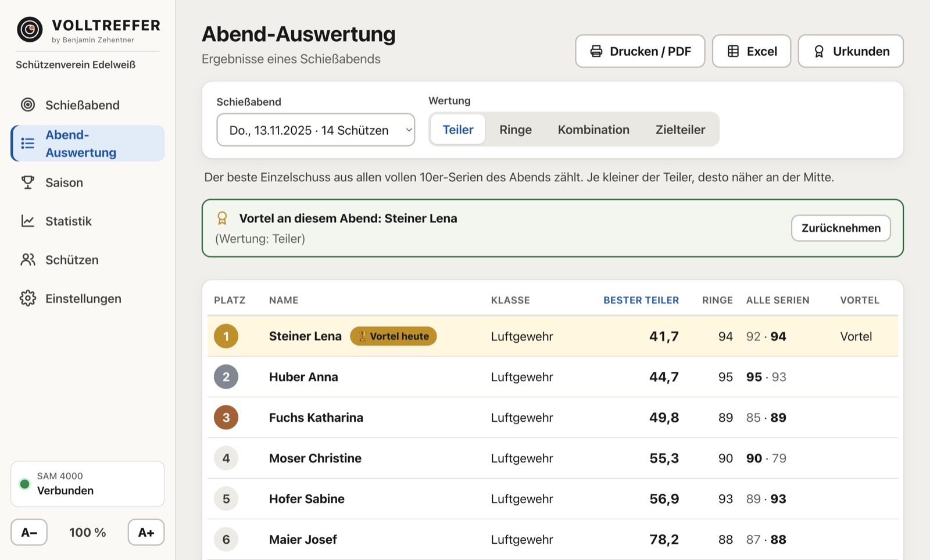Click Steiner Lena's Teiler value 41,7
Viewport: 930px width, 560px height.
click(664, 336)
